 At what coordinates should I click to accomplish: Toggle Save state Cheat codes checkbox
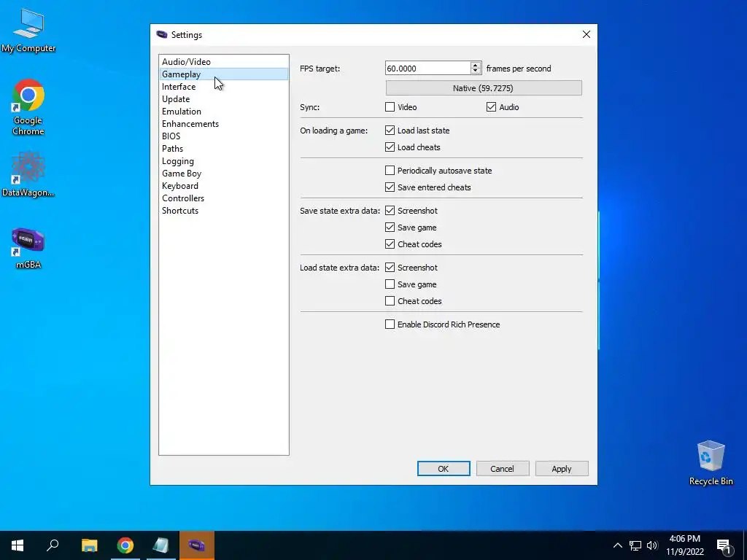click(x=390, y=244)
